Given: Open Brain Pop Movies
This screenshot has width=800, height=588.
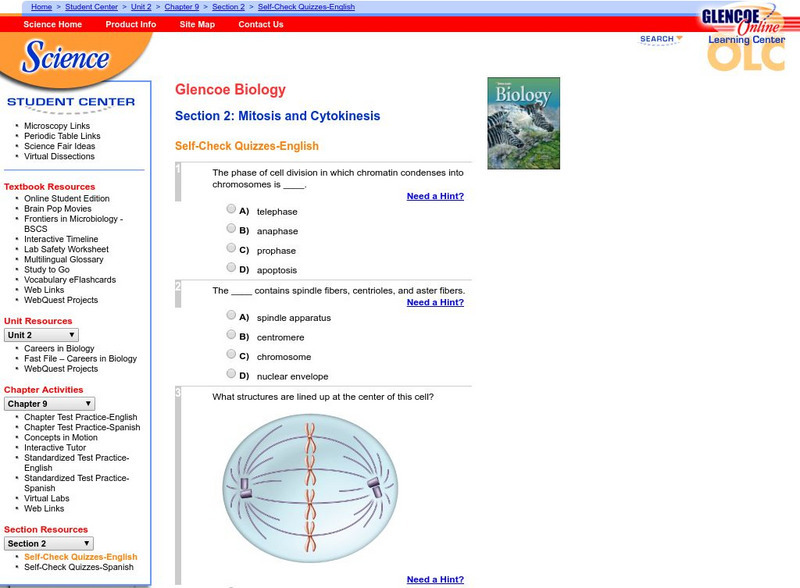Looking at the screenshot, I should [x=58, y=208].
